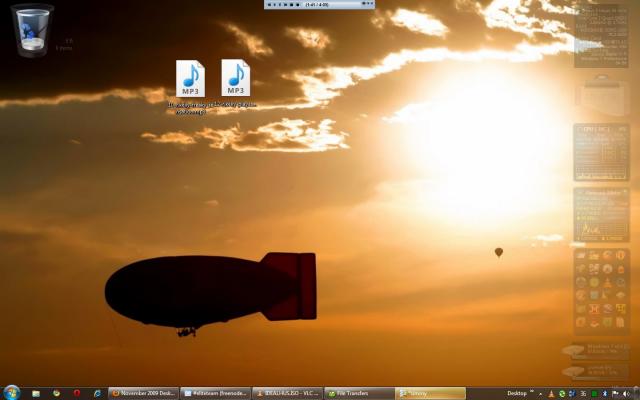This screenshot has height=400, width=640.
Task: Open the Action Center flag tray icon
Action: pyautogui.click(x=615, y=394)
